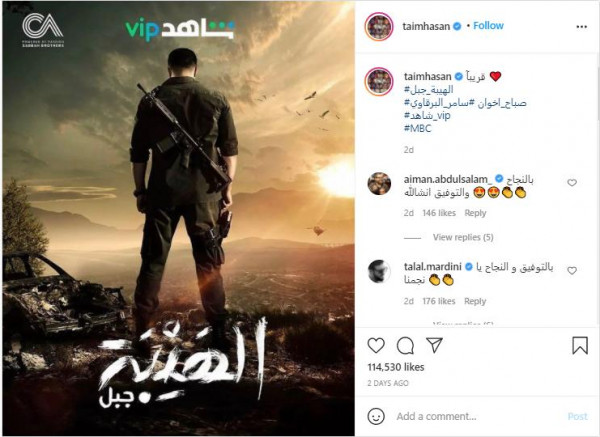Like aiman.abdulsalam_'s comment
This screenshot has width=600, height=437.
point(572,183)
